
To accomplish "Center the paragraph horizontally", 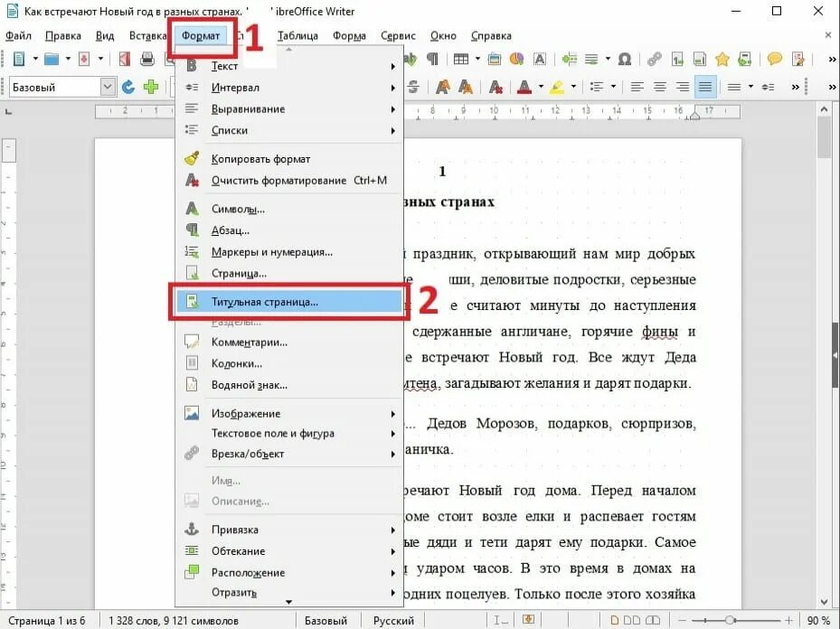I will tap(659, 87).
